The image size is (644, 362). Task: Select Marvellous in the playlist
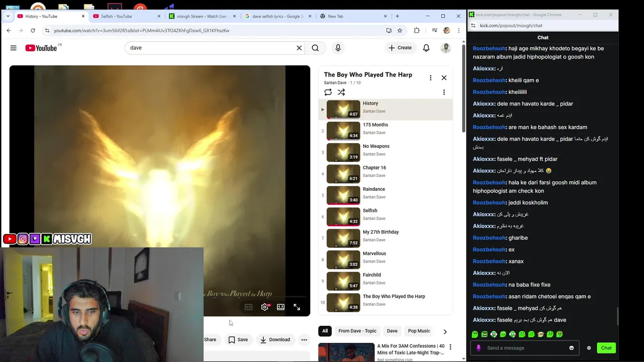point(386,259)
